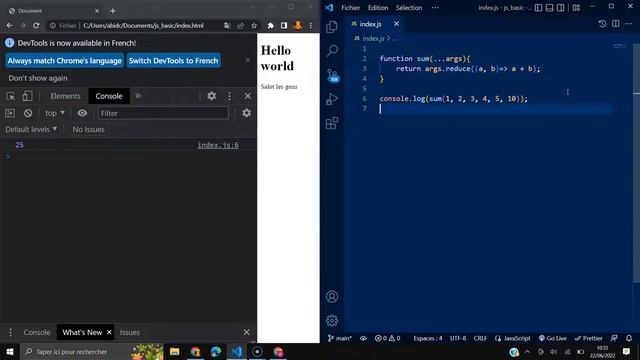This screenshot has height=360, width=640.
Task: Click Always match Chrome's language button
Action: (x=64, y=61)
